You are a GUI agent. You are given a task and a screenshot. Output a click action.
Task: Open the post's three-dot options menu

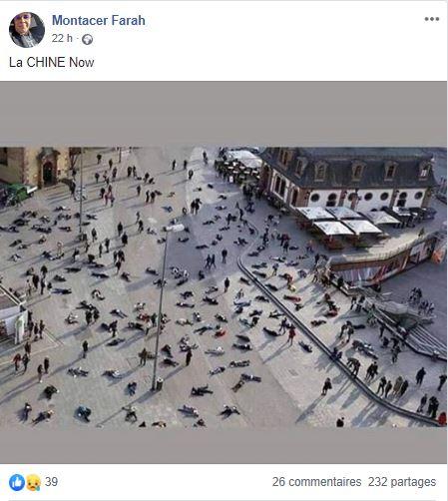tap(432, 19)
